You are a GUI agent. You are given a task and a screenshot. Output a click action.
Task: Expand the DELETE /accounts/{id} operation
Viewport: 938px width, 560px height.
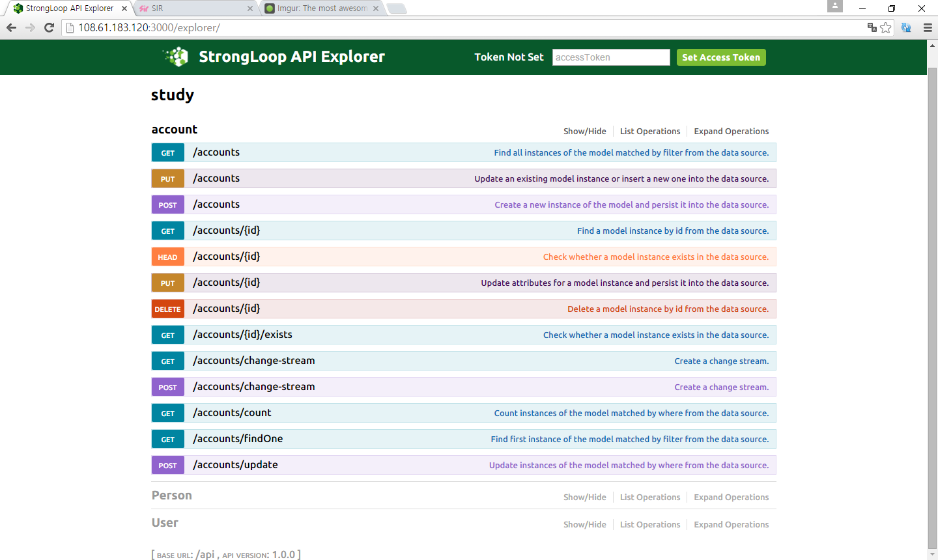click(226, 309)
